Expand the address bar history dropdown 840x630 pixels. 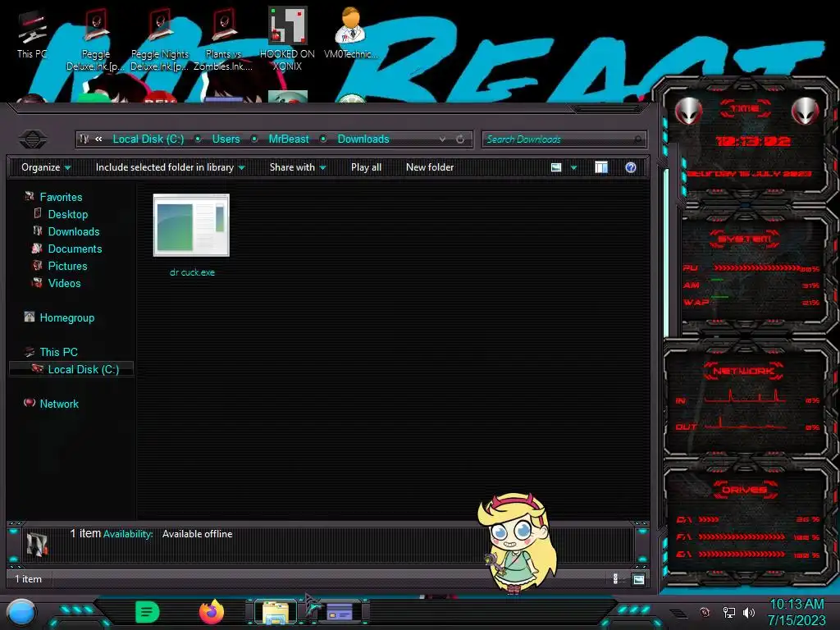[x=442, y=139]
